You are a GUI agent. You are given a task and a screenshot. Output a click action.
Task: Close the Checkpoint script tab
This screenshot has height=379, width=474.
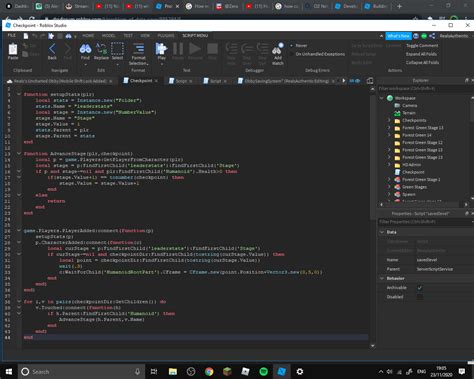pyautogui.click(x=156, y=81)
